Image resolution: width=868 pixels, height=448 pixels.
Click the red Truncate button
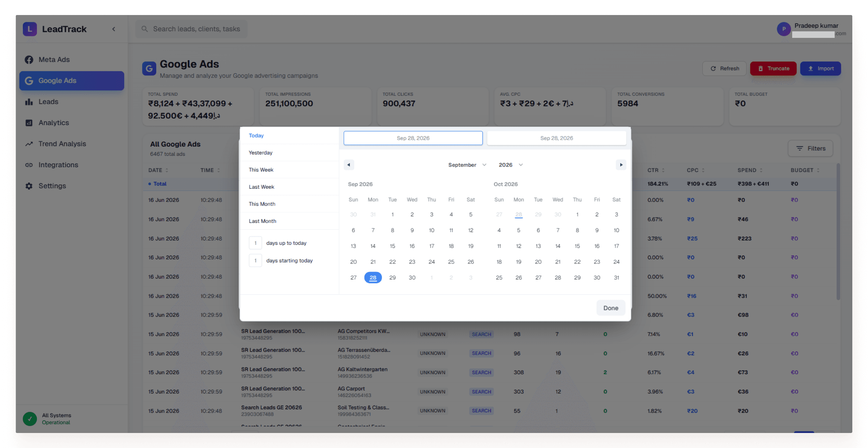773,69
